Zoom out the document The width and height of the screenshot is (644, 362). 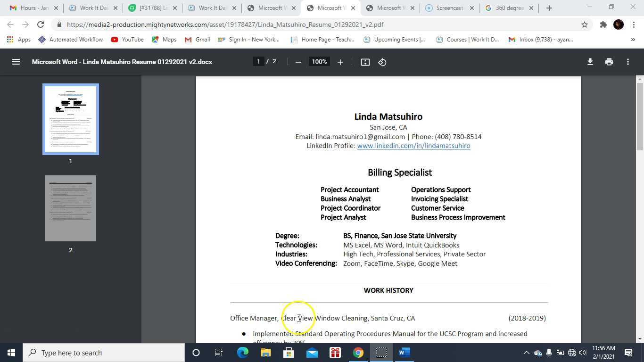298,61
